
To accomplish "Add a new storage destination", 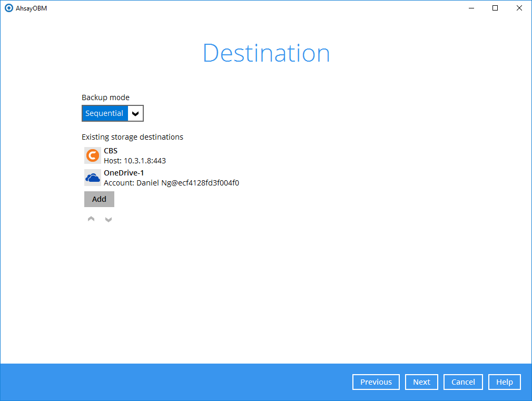I will tap(99, 199).
